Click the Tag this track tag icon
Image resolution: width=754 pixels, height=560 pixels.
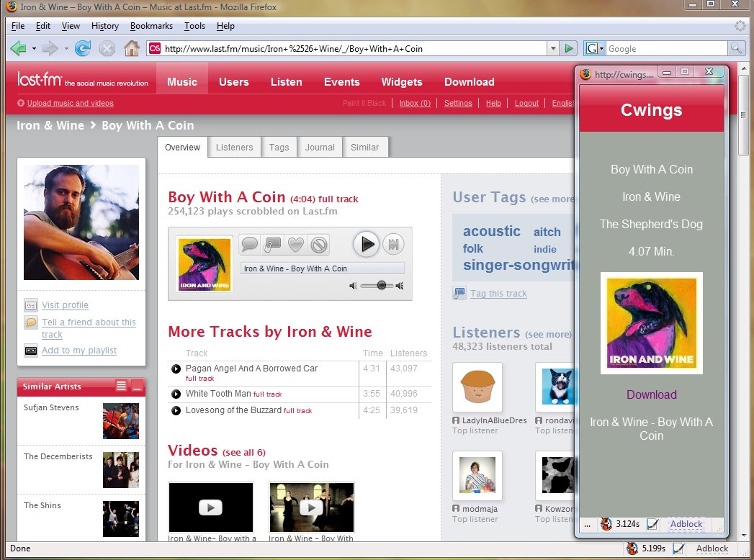pyautogui.click(x=459, y=293)
